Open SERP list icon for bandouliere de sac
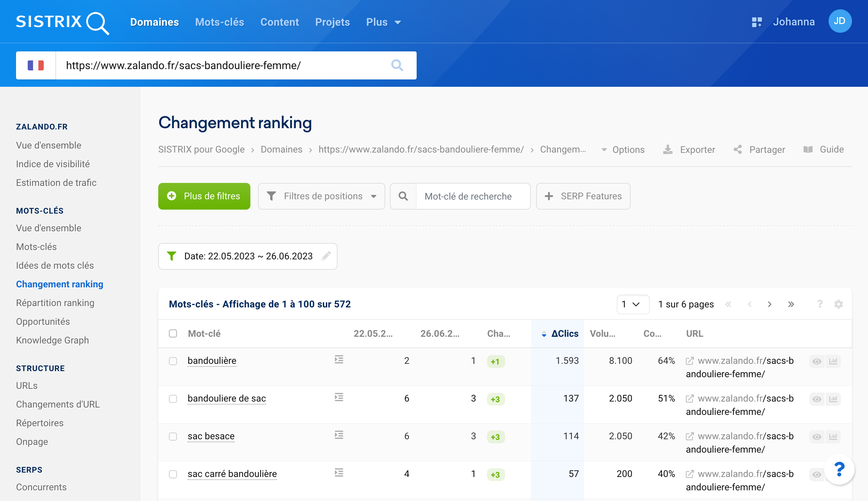 tap(339, 398)
